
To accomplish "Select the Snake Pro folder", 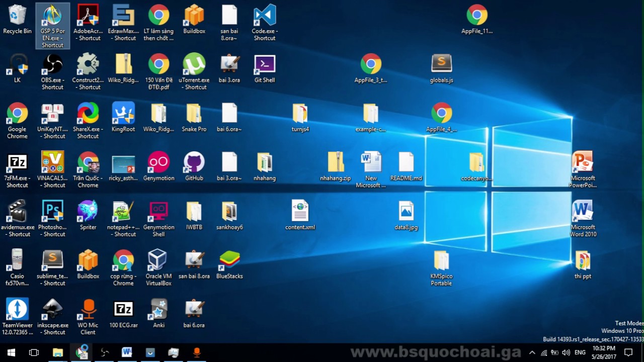I will tap(194, 118).
